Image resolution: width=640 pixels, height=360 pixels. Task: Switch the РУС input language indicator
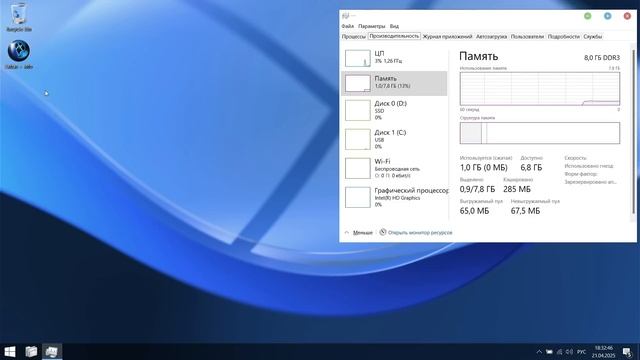pos(582,352)
